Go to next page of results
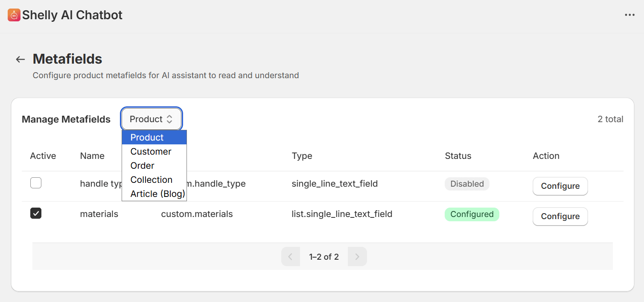 pos(357,257)
